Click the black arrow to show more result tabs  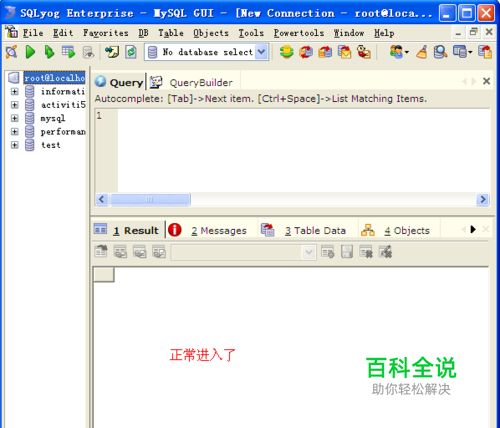(473, 229)
